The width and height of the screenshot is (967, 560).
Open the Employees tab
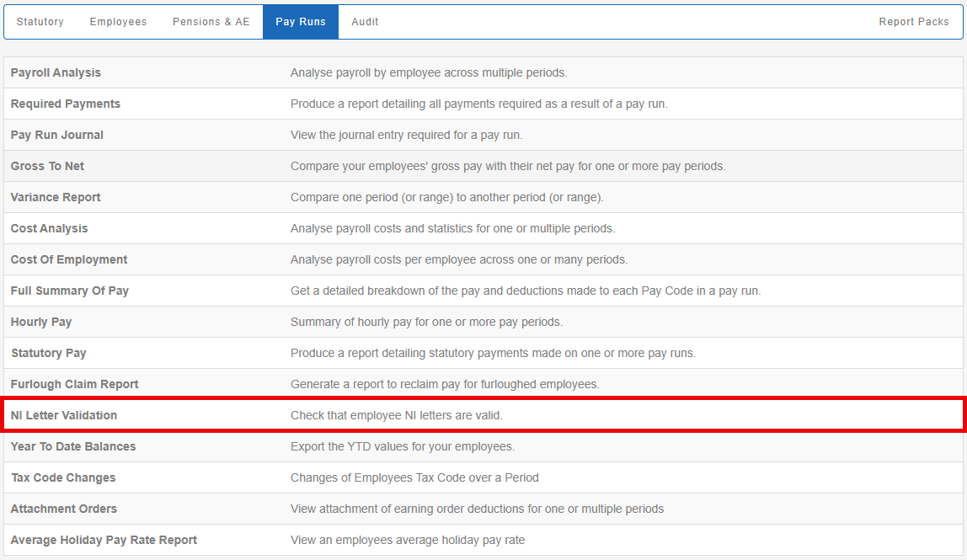[118, 22]
